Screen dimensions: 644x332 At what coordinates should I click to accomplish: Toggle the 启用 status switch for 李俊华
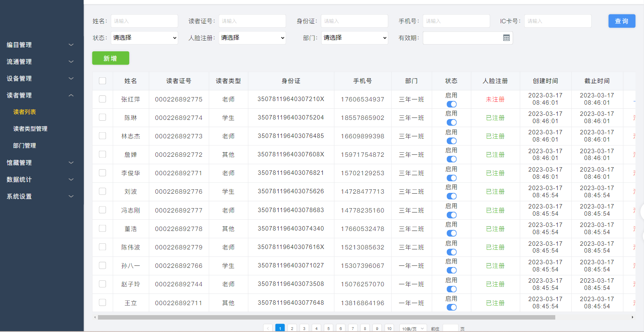tap(451, 178)
